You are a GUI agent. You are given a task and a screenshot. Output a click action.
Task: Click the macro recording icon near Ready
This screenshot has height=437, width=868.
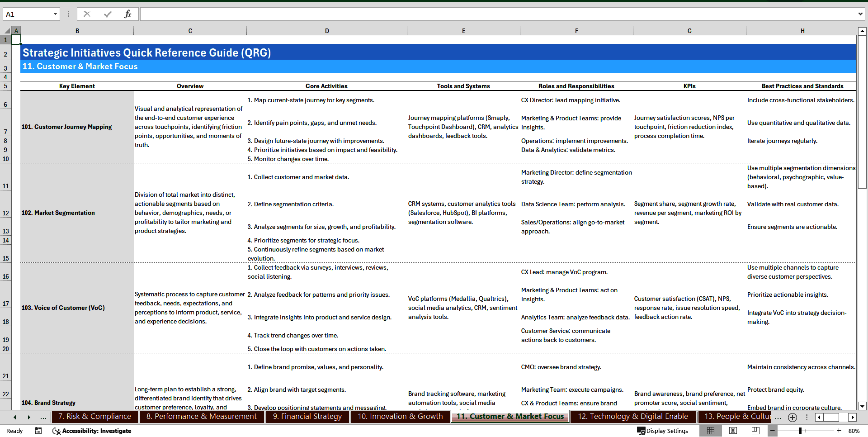(x=38, y=431)
